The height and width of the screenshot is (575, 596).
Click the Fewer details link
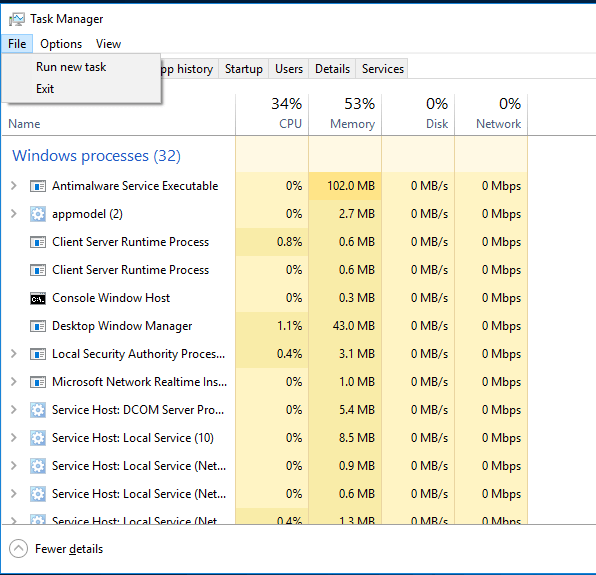(69, 549)
